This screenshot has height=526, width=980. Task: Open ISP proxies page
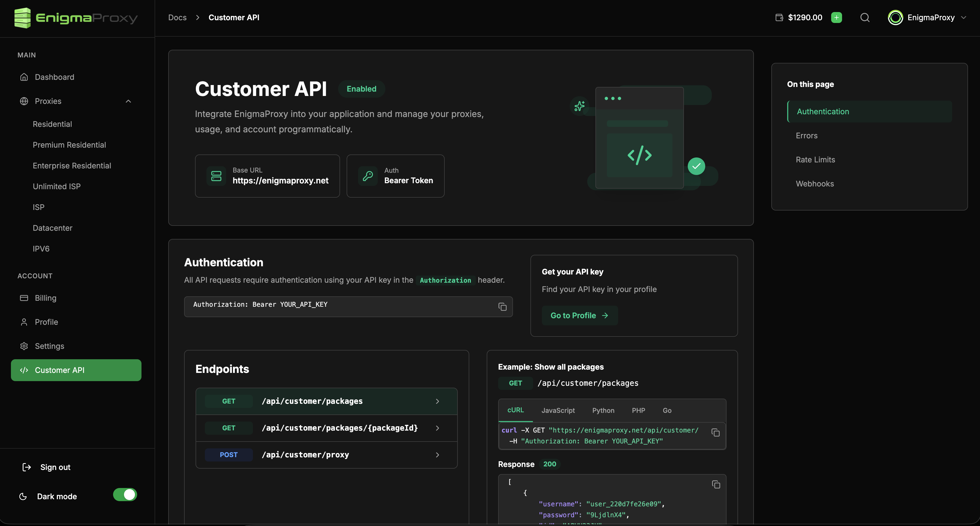39,207
